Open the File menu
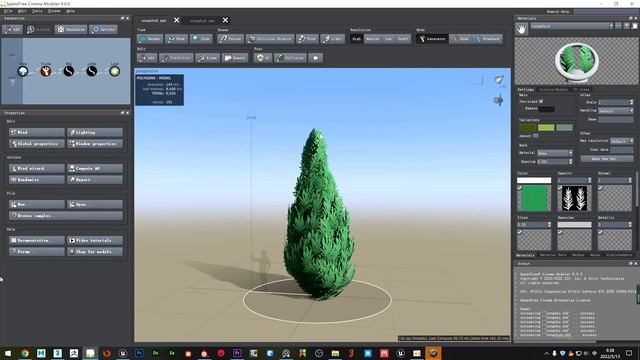This screenshot has height=360, width=640. tap(8, 11)
